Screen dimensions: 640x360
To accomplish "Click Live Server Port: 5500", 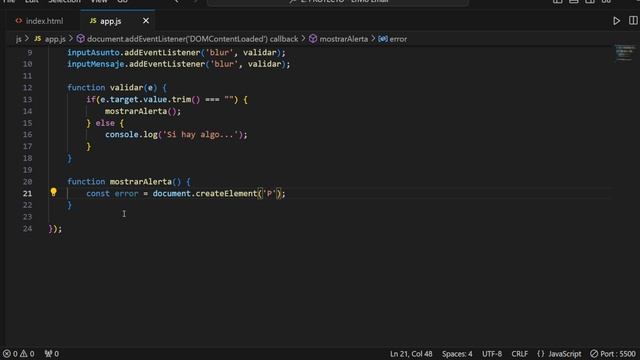I will pyautogui.click(x=613, y=354).
